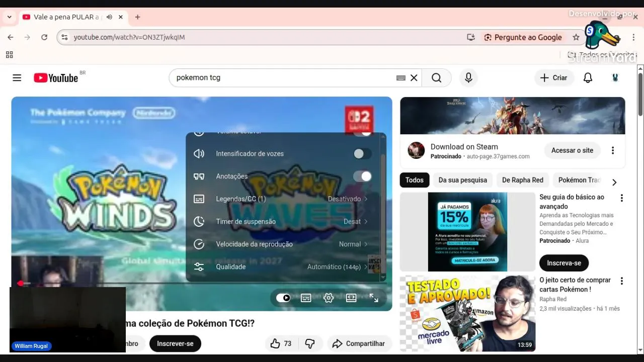644x362 pixels.
Task: Enter fullscreen mode
Action: [374, 298]
